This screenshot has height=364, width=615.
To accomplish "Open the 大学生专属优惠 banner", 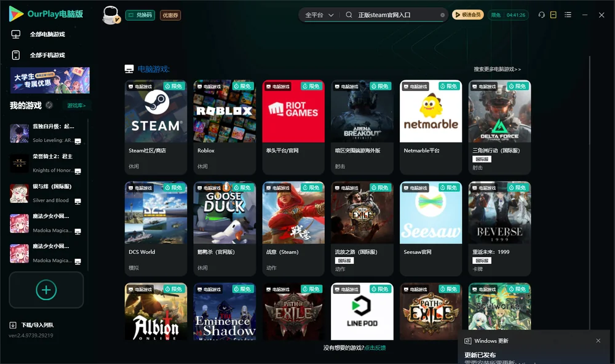I will click(50, 81).
